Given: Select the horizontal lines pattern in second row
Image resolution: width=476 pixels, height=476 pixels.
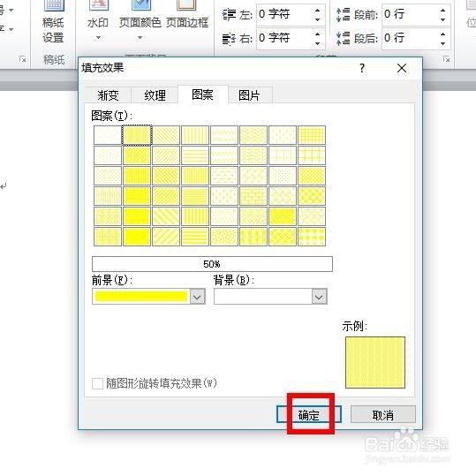Looking at the screenshot, I should [195, 155].
